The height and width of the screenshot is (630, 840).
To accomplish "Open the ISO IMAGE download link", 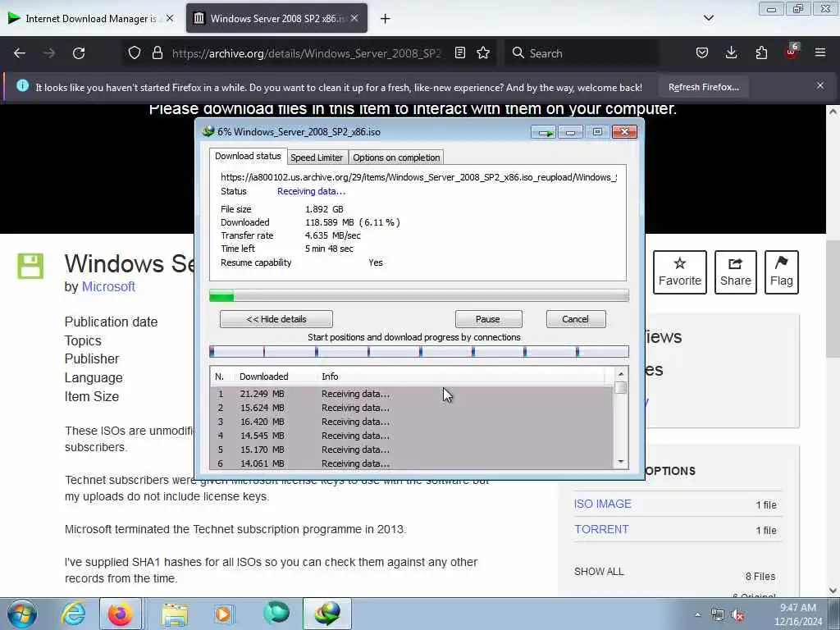I will tap(603, 504).
